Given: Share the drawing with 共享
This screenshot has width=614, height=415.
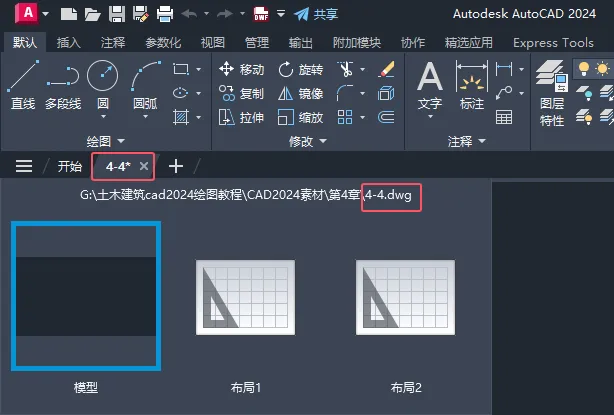Looking at the screenshot, I should pos(316,14).
